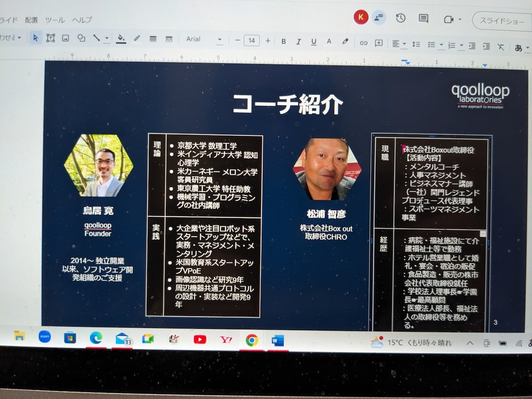Click the K account avatar
The width and height of the screenshot is (532, 399).
(x=361, y=17)
